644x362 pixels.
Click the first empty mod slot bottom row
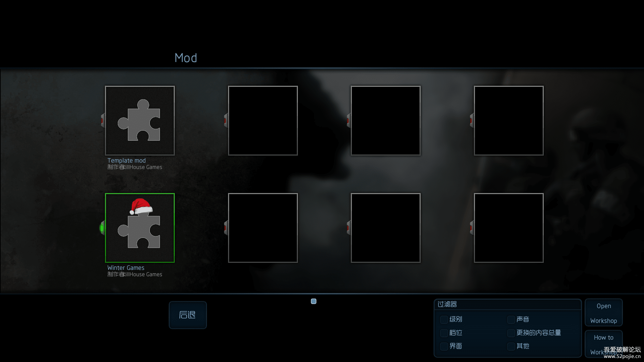coord(262,228)
